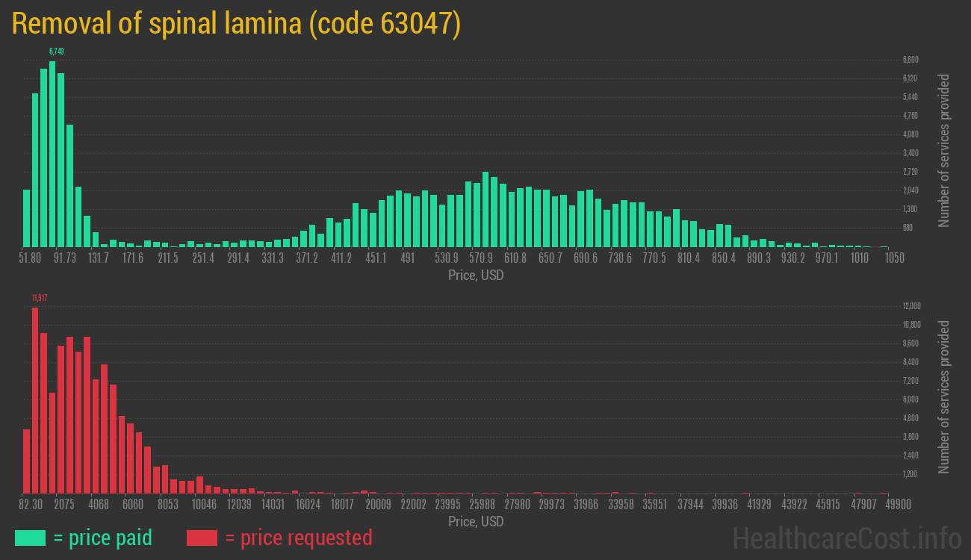Image resolution: width=971 pixels, height=560 pixels.
Task: Click the red price requested legend swatch
Action: (202, 538)
